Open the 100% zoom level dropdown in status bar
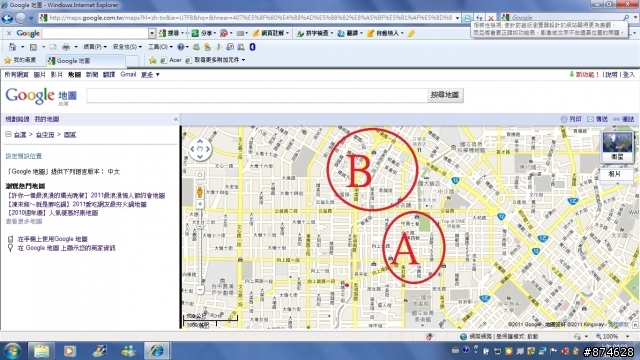The image size is (640, 360). [x=627, y=336]
